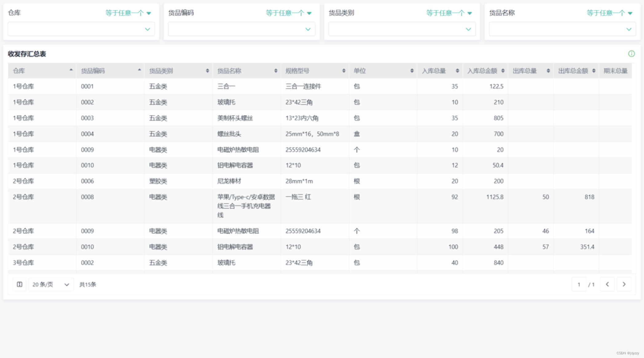Click the info icon beside 收发存汇总表
This screenshot has height=358, width=644.
pos(631,54)
